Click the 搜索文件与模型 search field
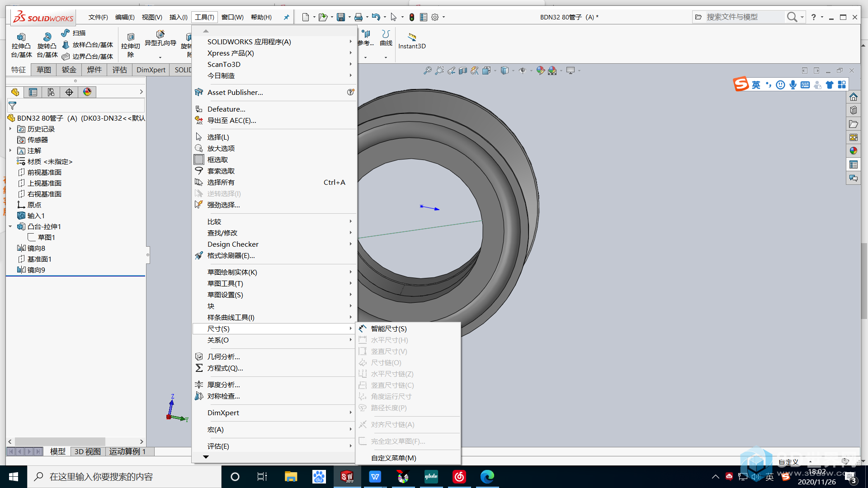This screenshot has width=868, height=488. (x=745, y=17)
